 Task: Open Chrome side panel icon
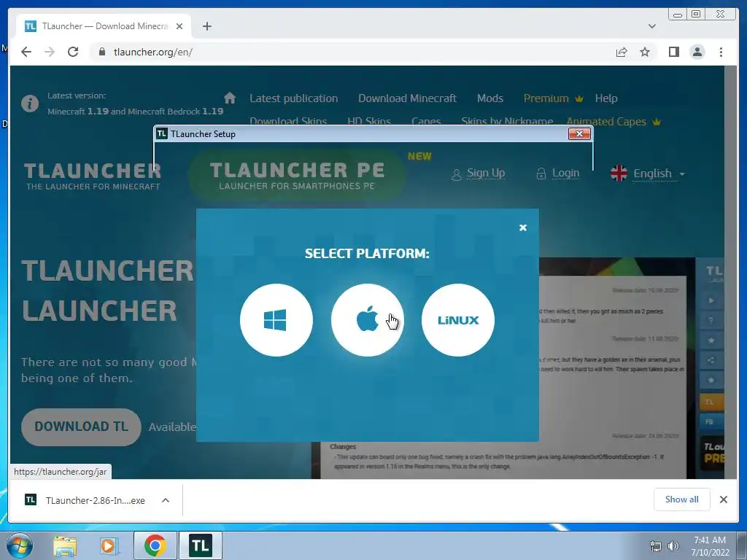tap(673, 52)
